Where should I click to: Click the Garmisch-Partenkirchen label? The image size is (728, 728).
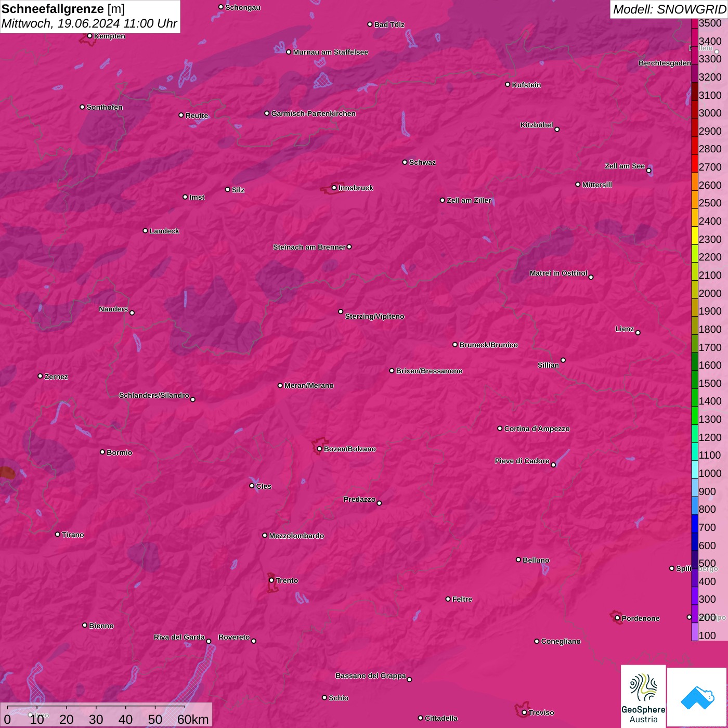coord(313,113)
